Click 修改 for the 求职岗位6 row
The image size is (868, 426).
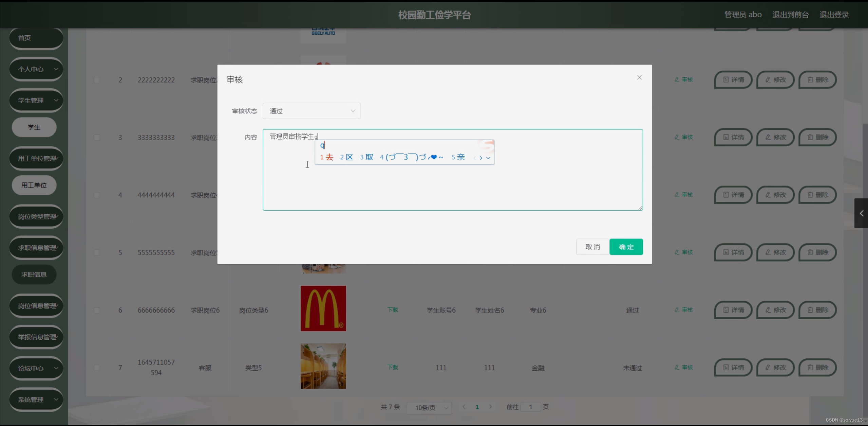coord(775,309)
